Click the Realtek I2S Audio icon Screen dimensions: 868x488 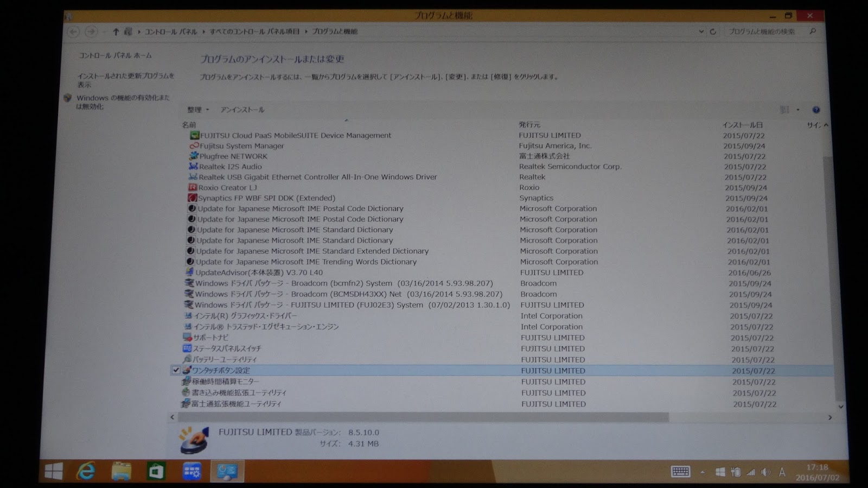(193, 166)
